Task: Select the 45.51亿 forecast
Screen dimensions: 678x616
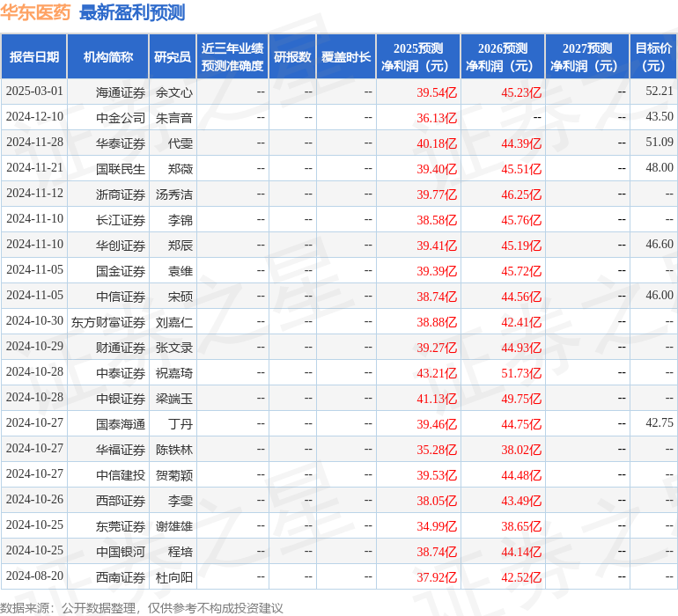Action: point(521,169)
